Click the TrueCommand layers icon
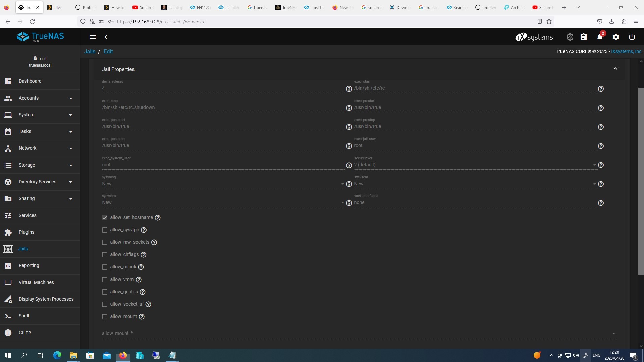The image size is (644, 362). tap(570, 37)
